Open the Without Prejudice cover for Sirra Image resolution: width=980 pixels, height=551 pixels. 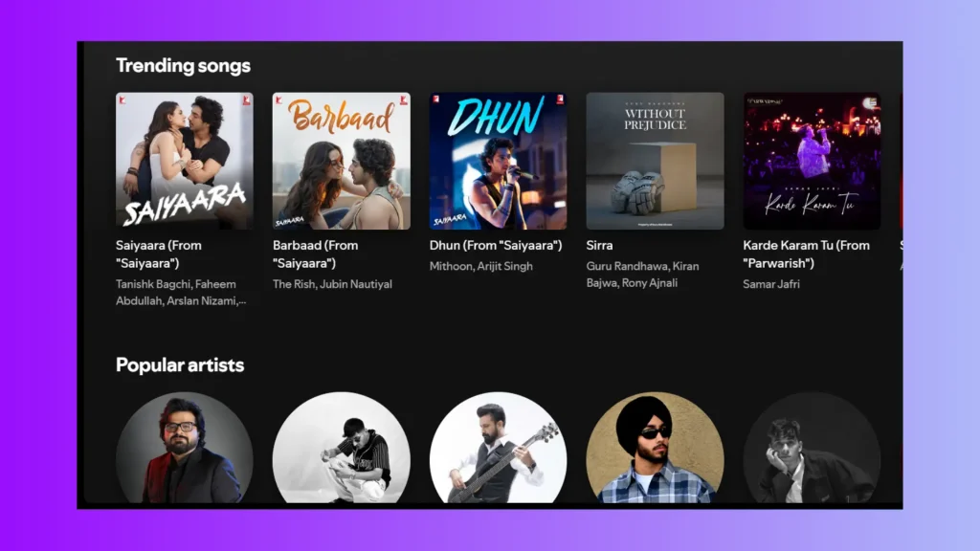point(654,160)
